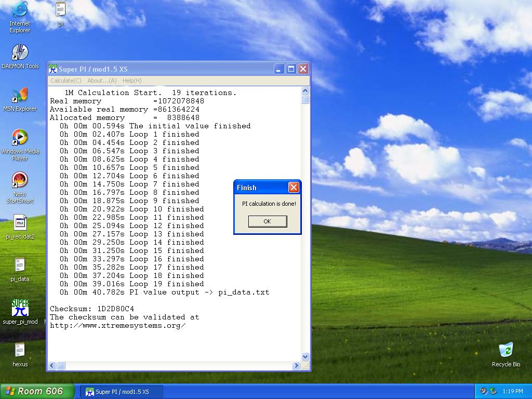Click the horizontal scrollbar left arrow
This screenshot has width=532, height=399.
52,365
